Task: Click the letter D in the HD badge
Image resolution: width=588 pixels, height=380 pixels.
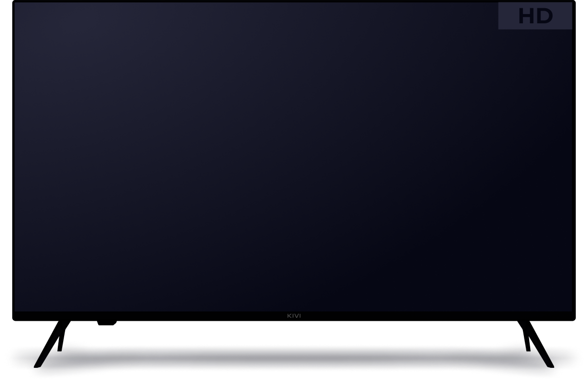Action: point(545,17)
